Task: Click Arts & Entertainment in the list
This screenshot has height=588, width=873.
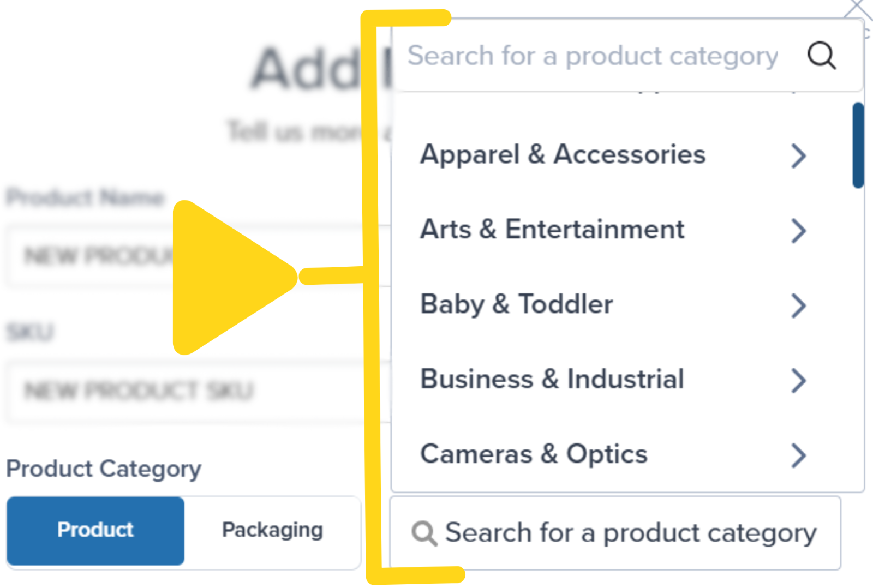Action: (552, 230)
